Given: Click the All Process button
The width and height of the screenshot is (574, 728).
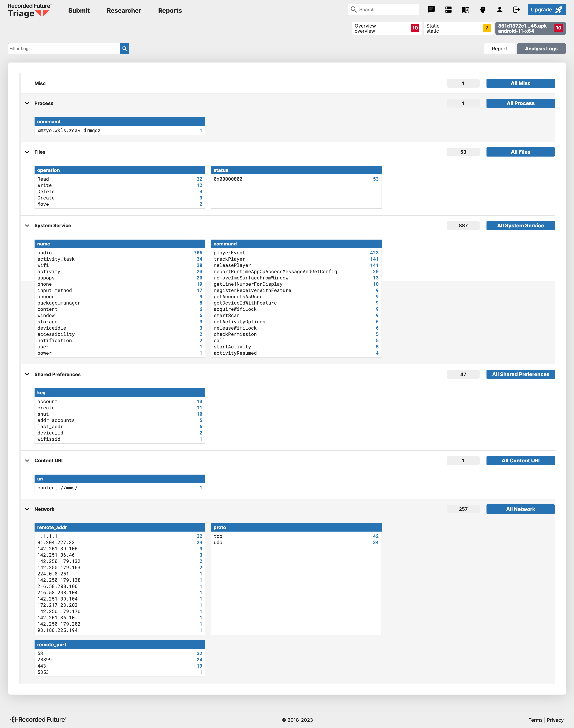Looking at the screenshot, I should tap(520, 104).
